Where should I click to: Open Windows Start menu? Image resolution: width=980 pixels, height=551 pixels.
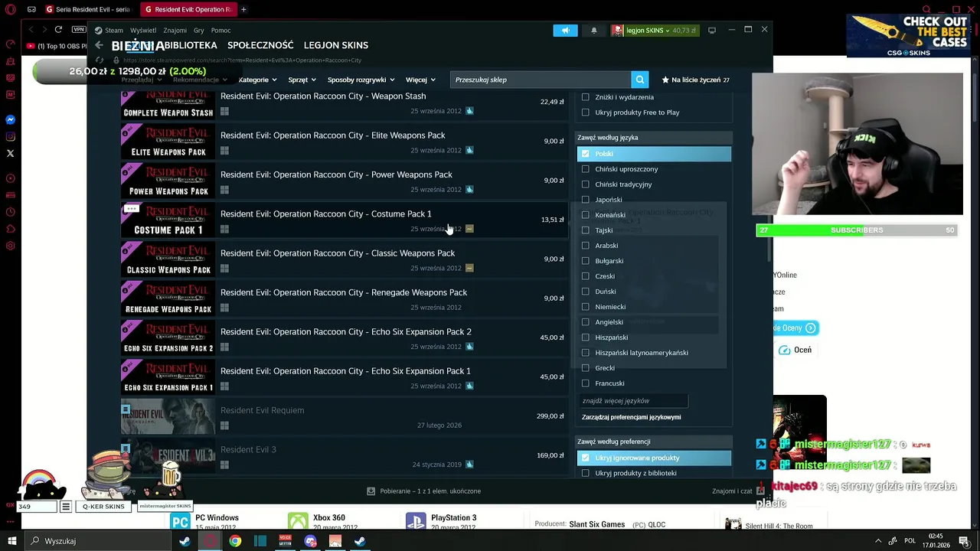click(x=11, y=541)
